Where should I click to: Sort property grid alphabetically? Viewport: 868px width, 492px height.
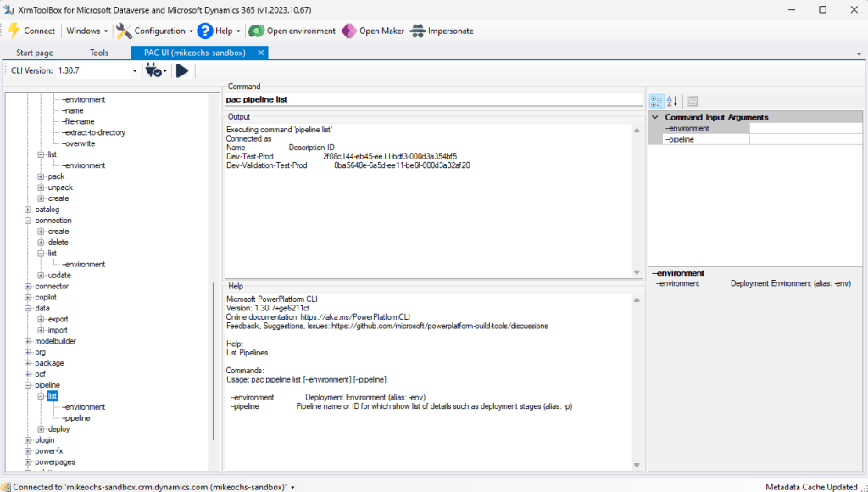672,101
